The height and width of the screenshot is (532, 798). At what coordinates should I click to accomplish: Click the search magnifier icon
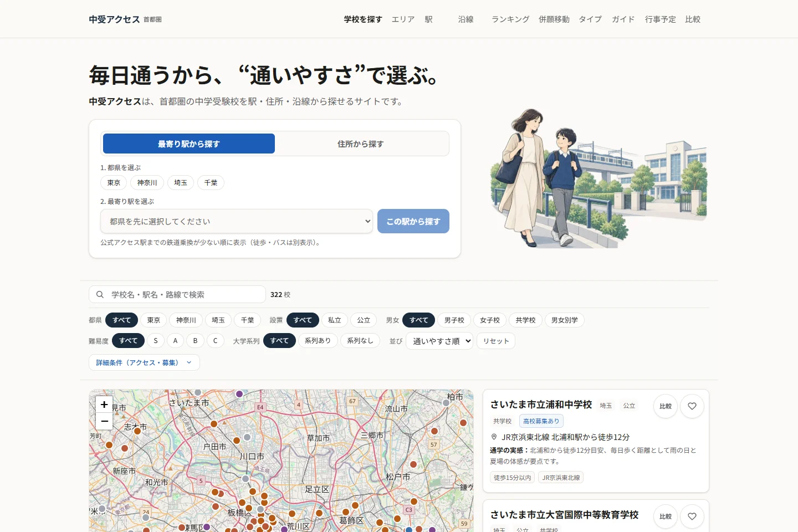tap(100, 295)
